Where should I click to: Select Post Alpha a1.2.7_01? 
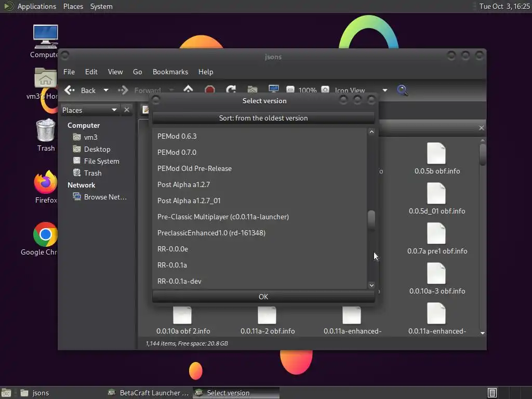[260, 201]
